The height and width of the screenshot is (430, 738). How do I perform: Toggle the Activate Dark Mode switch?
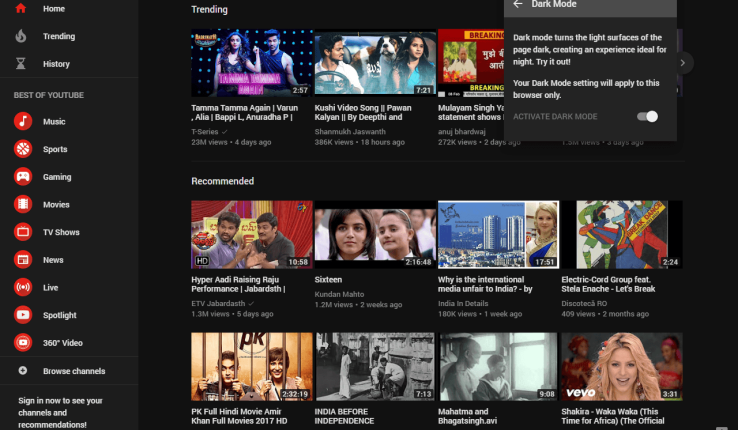point(647,117)
